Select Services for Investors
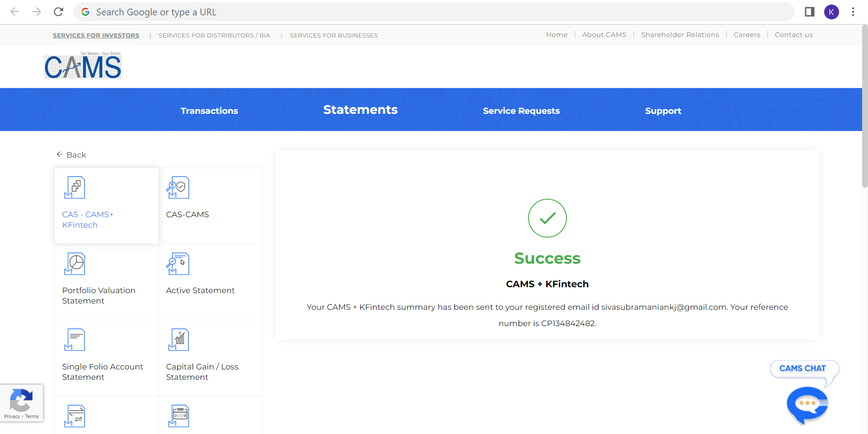The image size is (868, 434). 96,35
